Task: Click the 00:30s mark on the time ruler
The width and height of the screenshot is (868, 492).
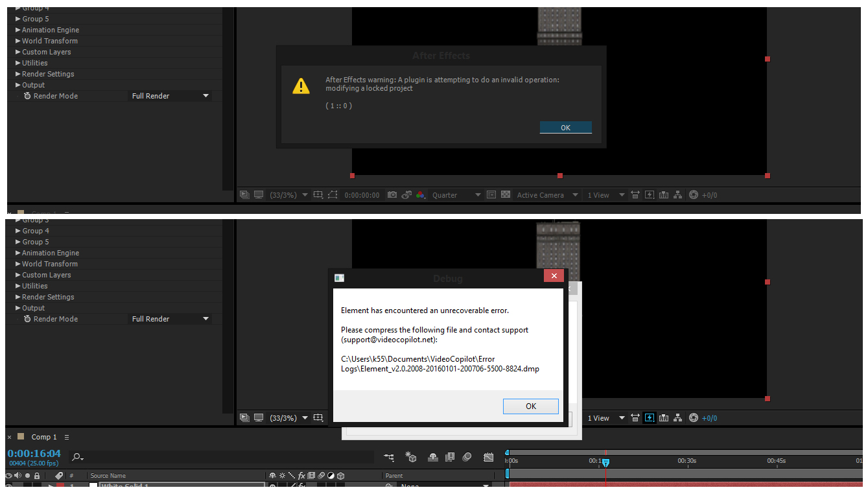Action: (686, 461)
